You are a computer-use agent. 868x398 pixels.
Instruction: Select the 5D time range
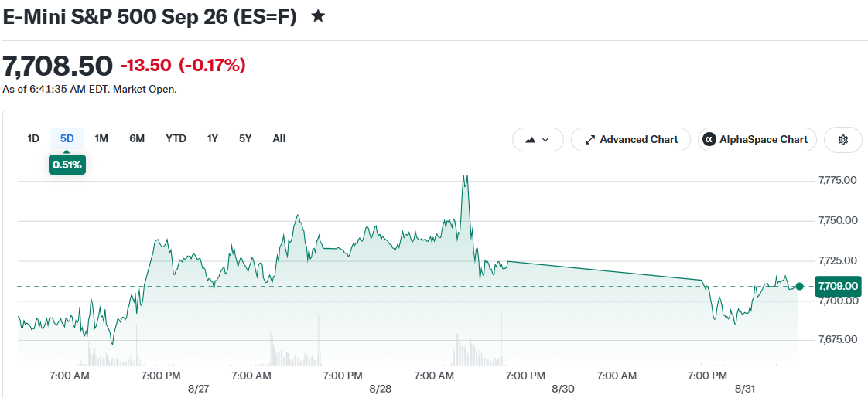click(x=67, y=139)
